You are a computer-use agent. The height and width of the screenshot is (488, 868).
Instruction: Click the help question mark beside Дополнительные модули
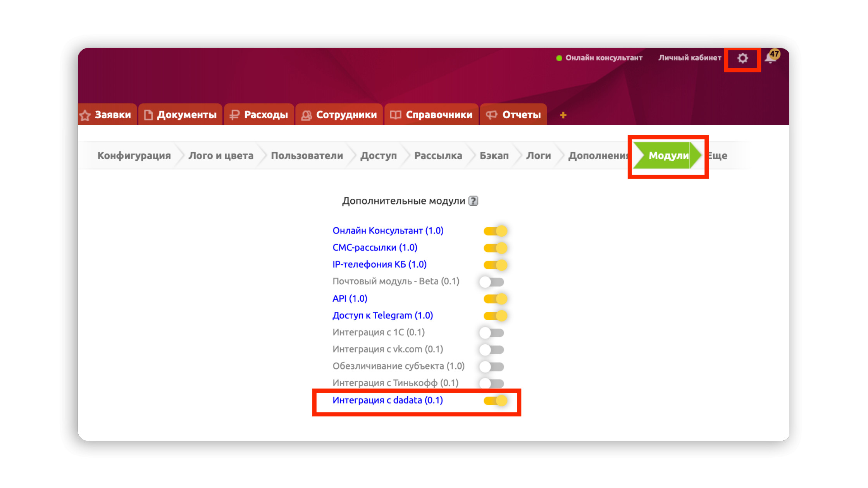coord(473,201)
